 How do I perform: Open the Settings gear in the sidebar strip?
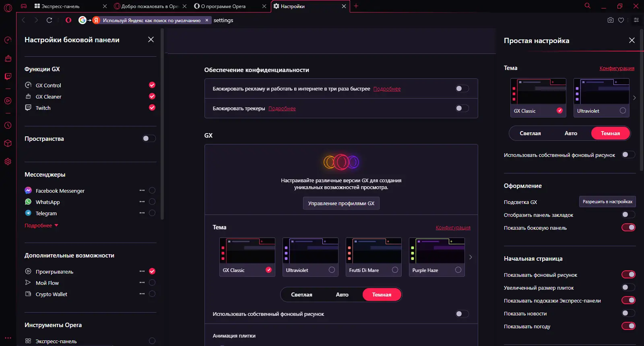click(x=8, y=162)
